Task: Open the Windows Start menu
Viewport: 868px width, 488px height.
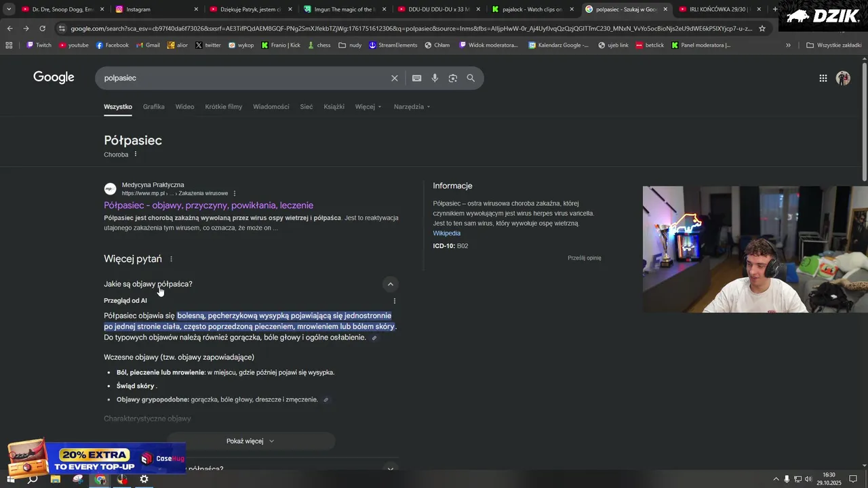Action: pos(10,479)
